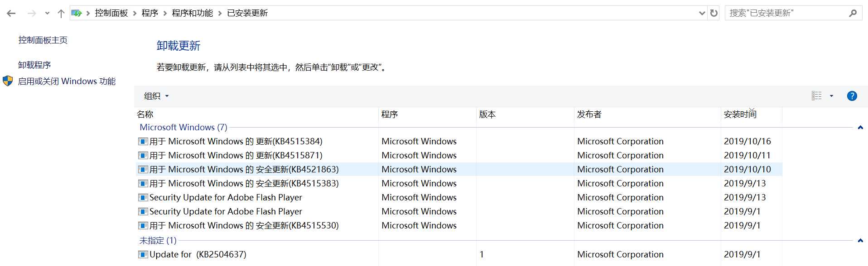Open recent locations dropdown arrow
The height and width of the screenshot is (266, 868).
[47, 14]
